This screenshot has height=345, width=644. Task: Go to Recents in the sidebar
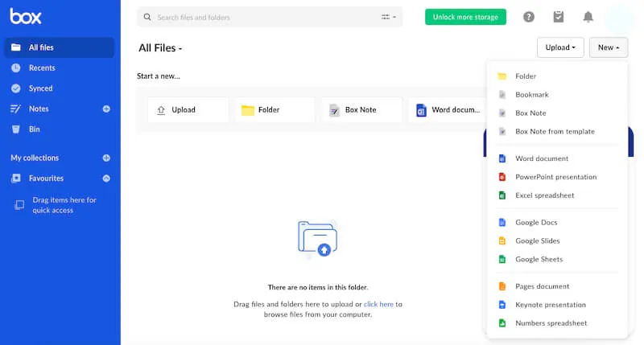(x=42, y=68)
